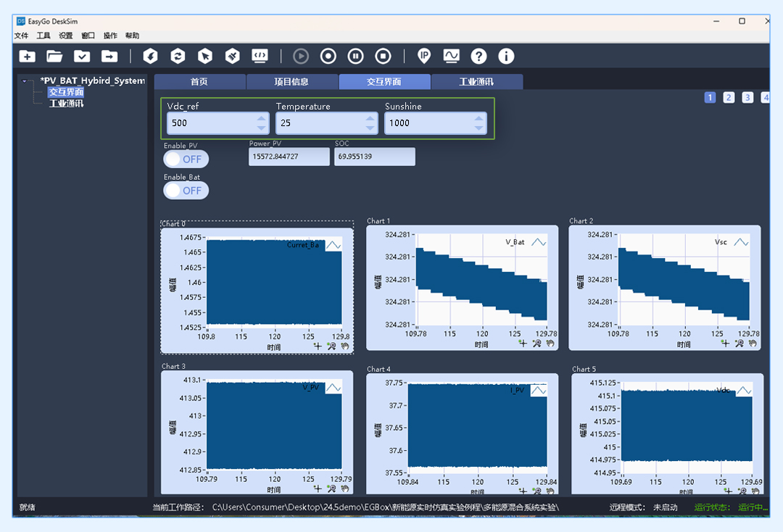Open the 设置 menu
The width and height of the screenshot is (783, 532).
point(65,36)
